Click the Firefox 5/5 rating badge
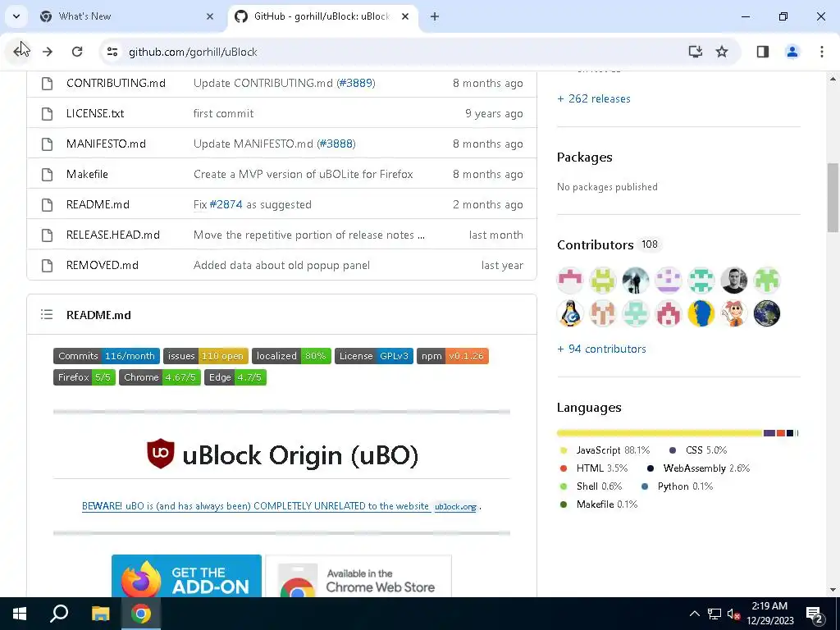Image resolution: width=840 pixels, height=630 pixels. [x=84, y=377]
